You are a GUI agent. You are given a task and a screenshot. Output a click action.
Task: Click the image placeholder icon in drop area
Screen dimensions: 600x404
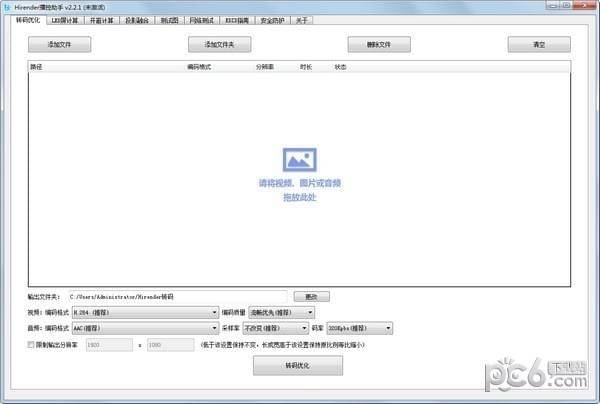tap(300, 160)
